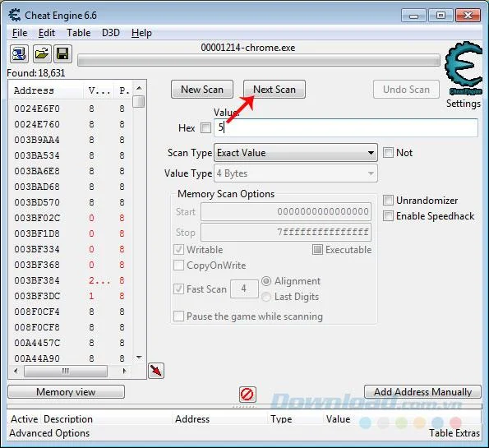
Task: Tick the Not checkbox
Action: click(388, 153)
